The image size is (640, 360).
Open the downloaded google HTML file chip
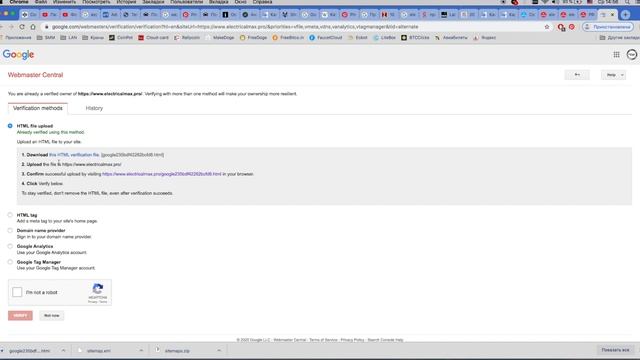[29, 351]
